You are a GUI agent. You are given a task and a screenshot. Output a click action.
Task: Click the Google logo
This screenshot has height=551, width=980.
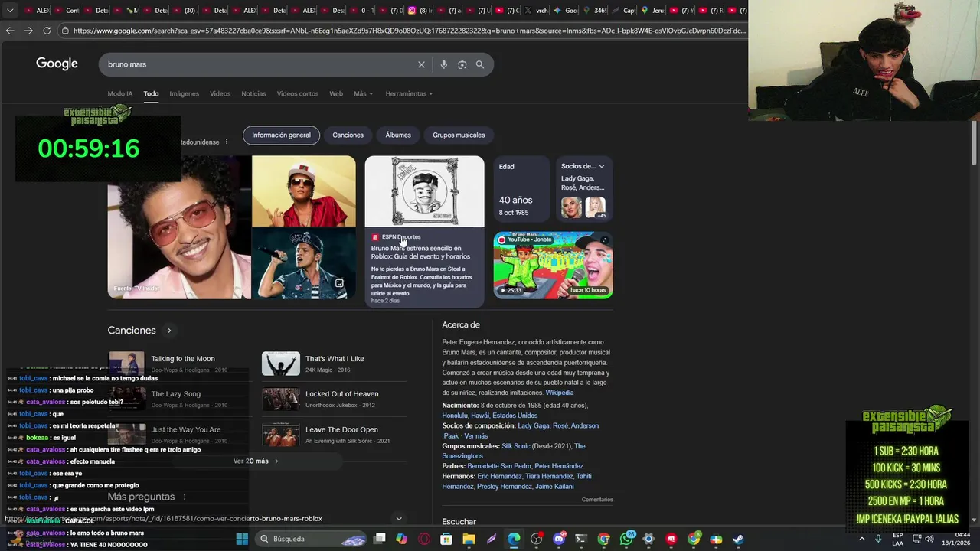[57, 64]
